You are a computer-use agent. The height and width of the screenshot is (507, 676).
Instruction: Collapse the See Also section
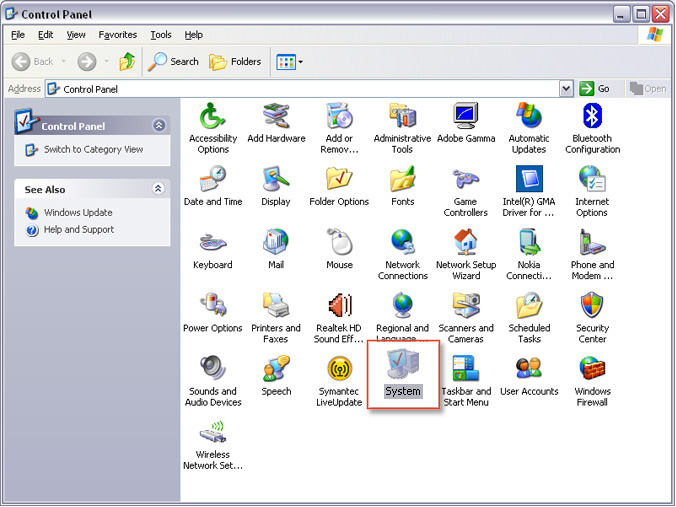coord(158,189)
